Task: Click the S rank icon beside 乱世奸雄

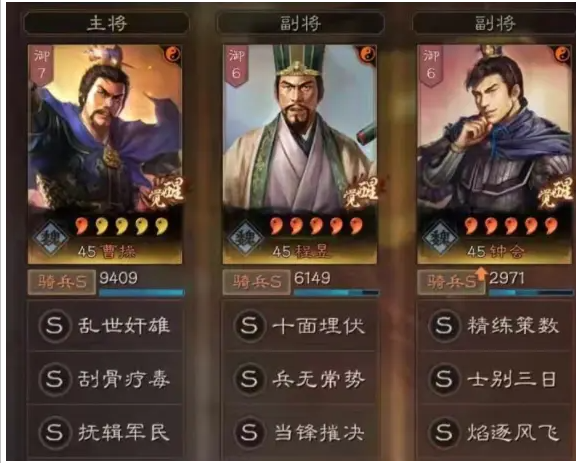Action: click(55, 326)
